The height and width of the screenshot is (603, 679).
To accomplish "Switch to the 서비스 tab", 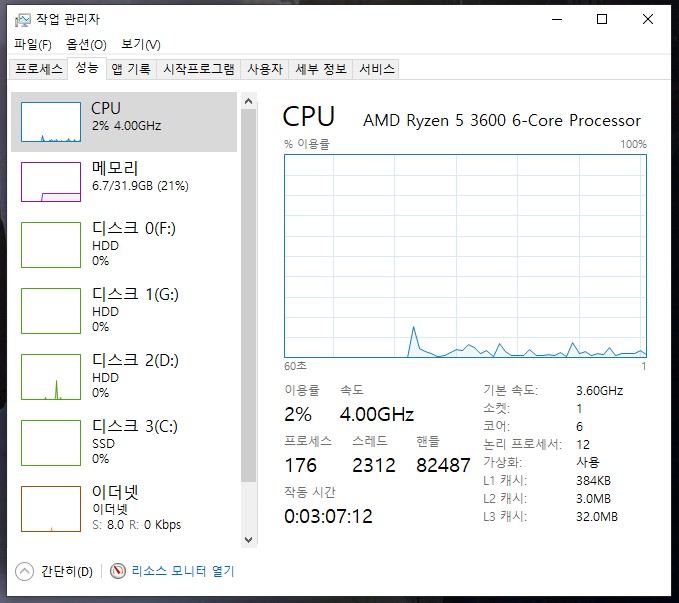I will click(377, 69).
